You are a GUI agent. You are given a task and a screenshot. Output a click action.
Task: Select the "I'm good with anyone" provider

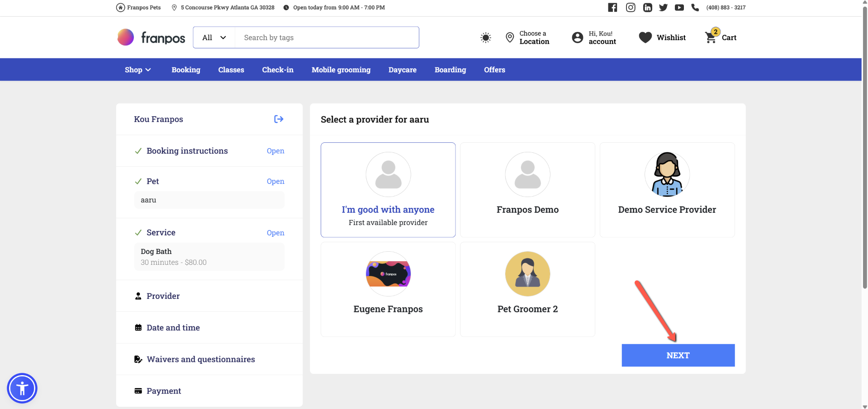(x=388, y=190)
